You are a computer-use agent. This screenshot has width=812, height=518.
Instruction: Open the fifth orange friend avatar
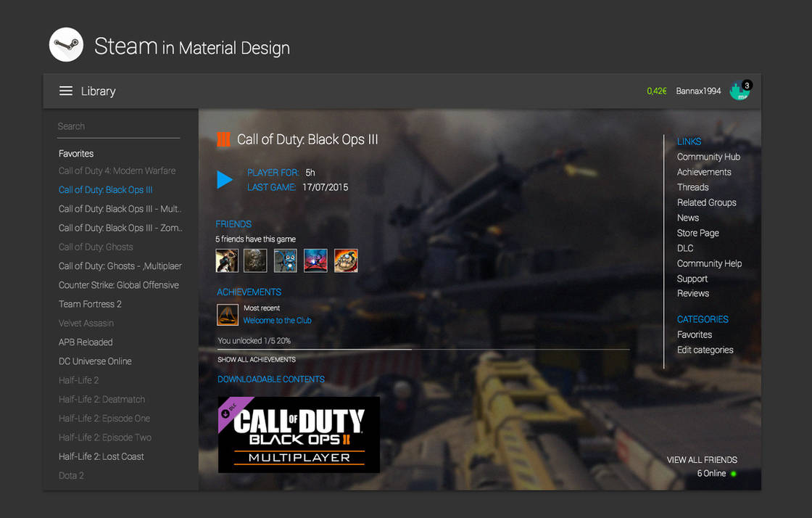tap(346, 260)
